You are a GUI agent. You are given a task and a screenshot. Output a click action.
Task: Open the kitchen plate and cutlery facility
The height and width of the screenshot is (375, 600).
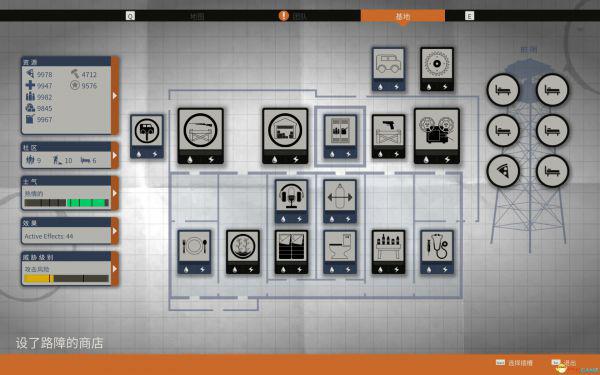pyautogui.click(x=194, y=252)
